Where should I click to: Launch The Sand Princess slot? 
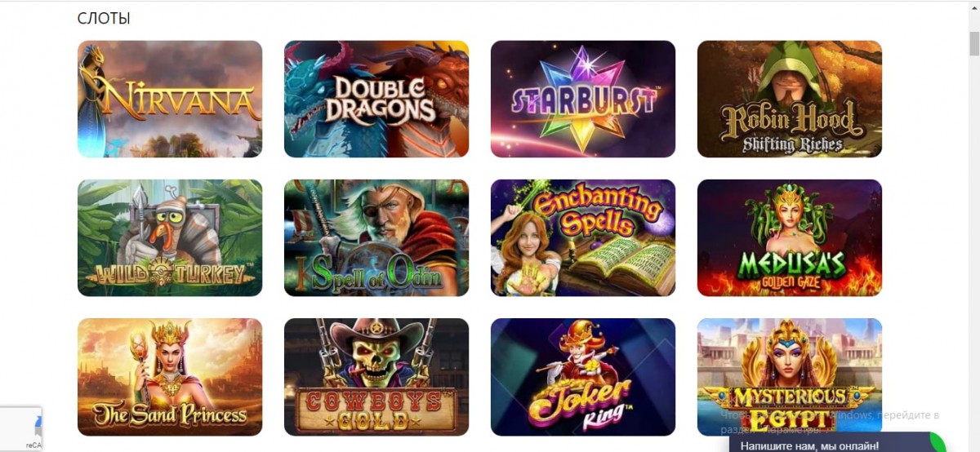coord(170,376)
